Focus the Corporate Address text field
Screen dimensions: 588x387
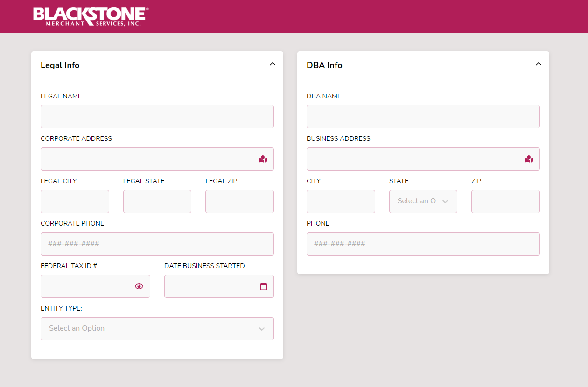(x=147, y=159)
